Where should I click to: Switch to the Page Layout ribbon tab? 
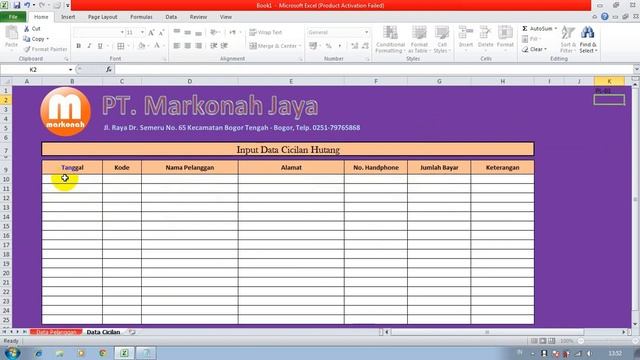coord(102,17)
